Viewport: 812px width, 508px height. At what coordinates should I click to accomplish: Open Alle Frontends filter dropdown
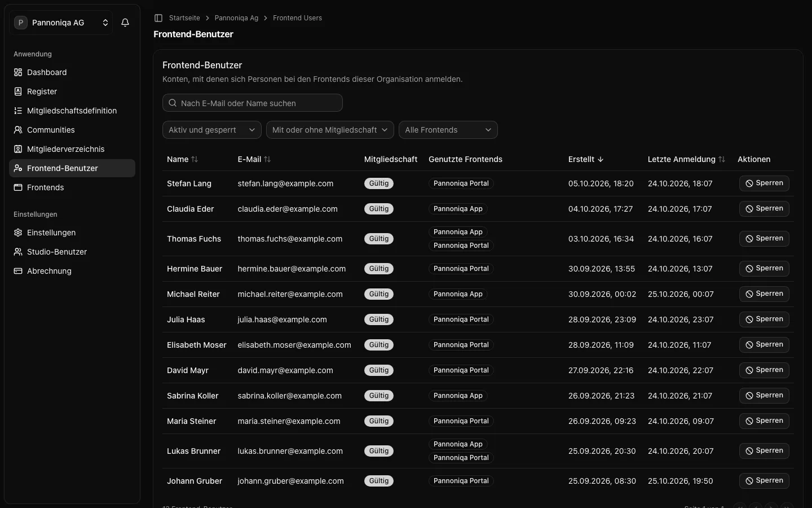pyautogui.click(x=448, y=130)
